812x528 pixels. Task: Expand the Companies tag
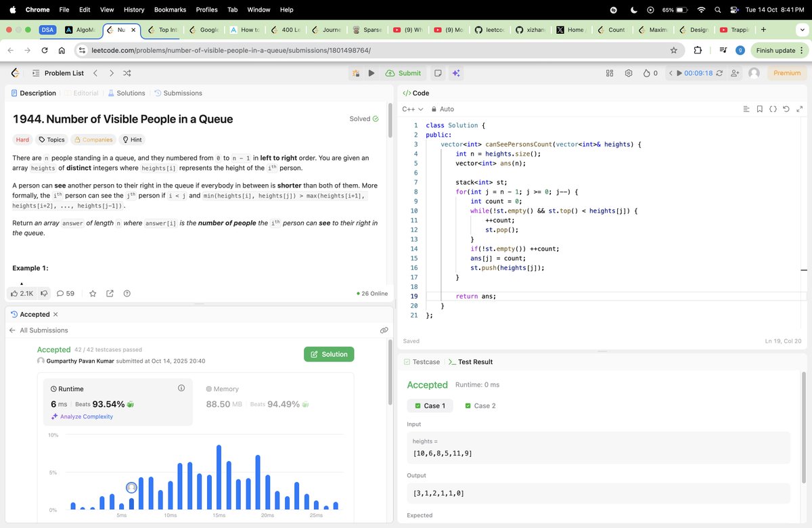point(93,139)
